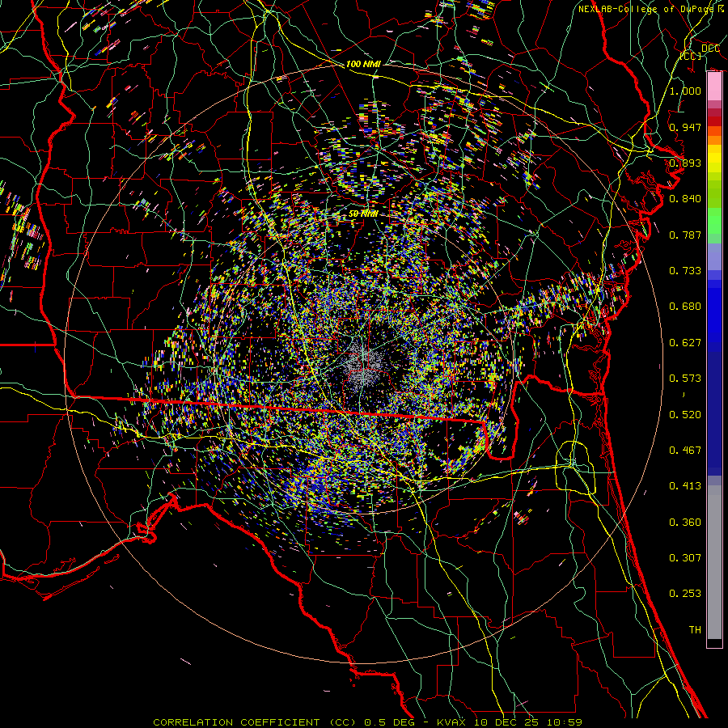Click the 0.947 scale value
The height and width of the screenshot is (728, 728).
point(685,127)
